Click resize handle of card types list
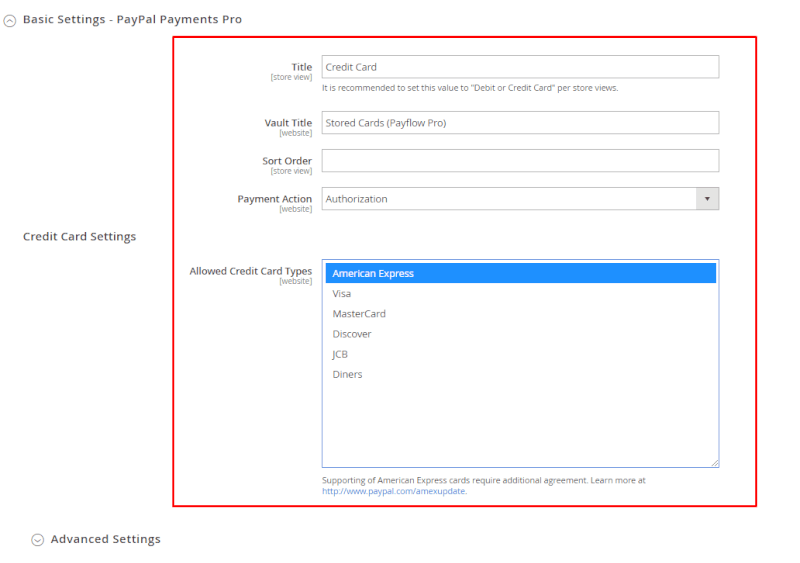The height and width of the screenshot is (563, 800). [x=715, y=463]
